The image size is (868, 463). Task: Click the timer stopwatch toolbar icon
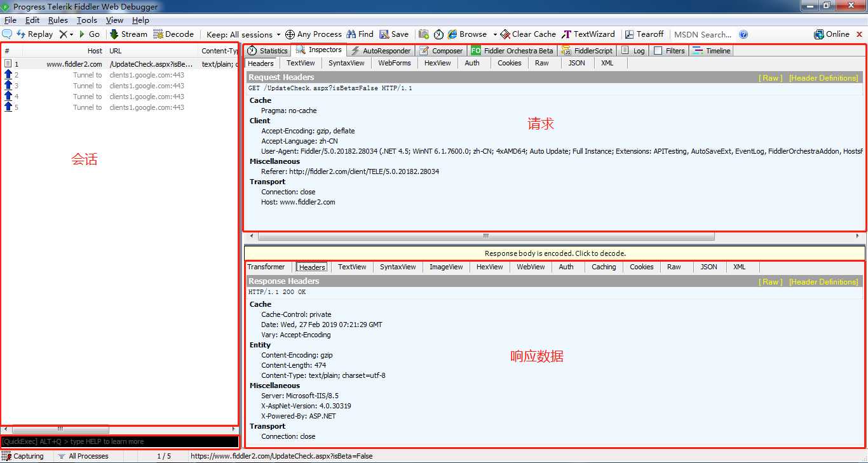[438, 34]
